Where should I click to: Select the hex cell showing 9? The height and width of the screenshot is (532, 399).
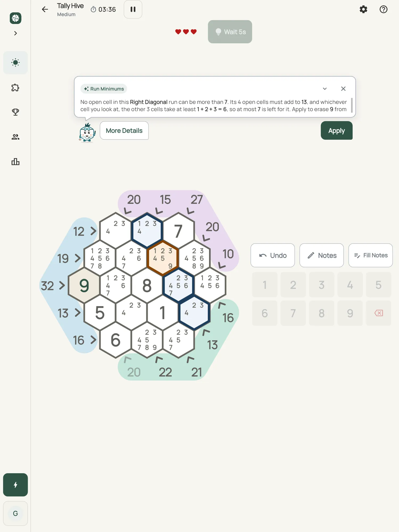click(84, 285)
